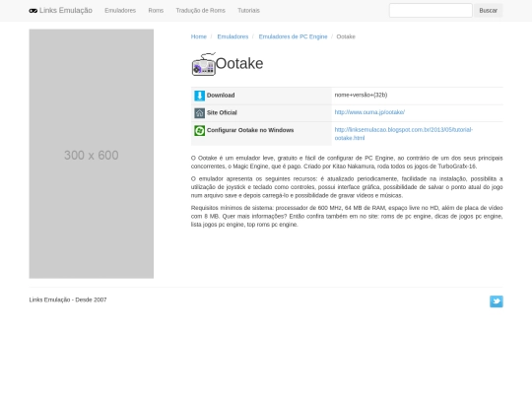The width and height of the screenshot is (532, 399).
Task: Click the Ootake breadcrumb current page text
Action: [x=346, y=36]
